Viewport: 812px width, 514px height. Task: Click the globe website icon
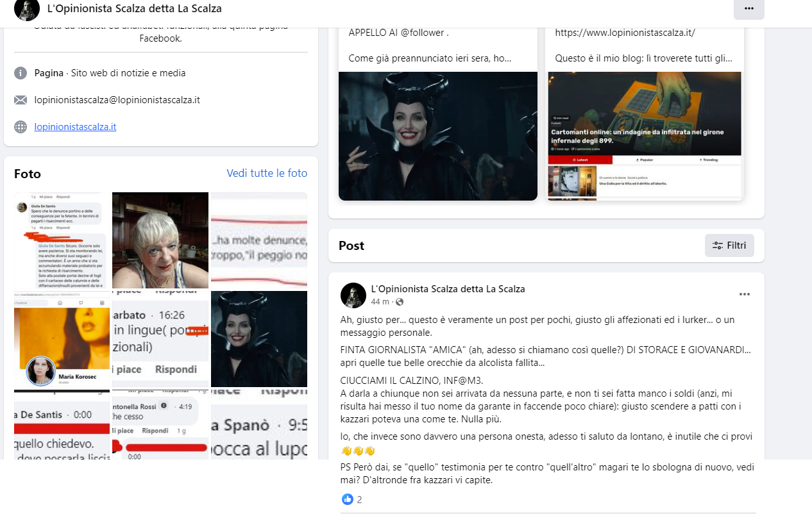tap(21, 127)
